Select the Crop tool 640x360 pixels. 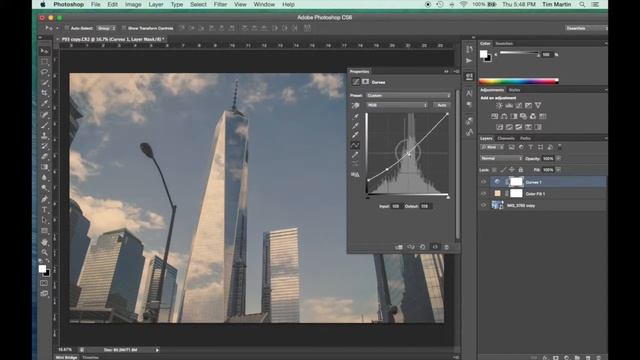pos(44,93)
